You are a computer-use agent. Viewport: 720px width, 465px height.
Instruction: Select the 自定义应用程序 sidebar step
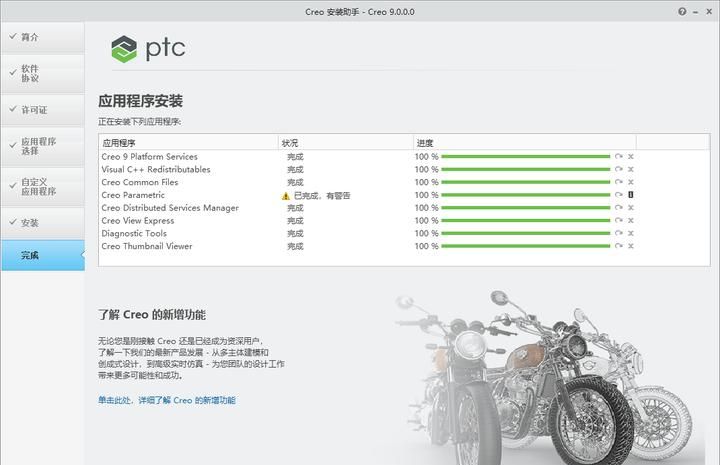point(43,186)
